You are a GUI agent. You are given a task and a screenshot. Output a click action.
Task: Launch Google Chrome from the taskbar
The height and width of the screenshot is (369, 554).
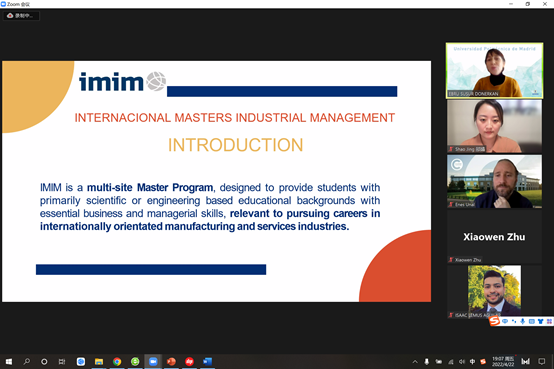117,362
